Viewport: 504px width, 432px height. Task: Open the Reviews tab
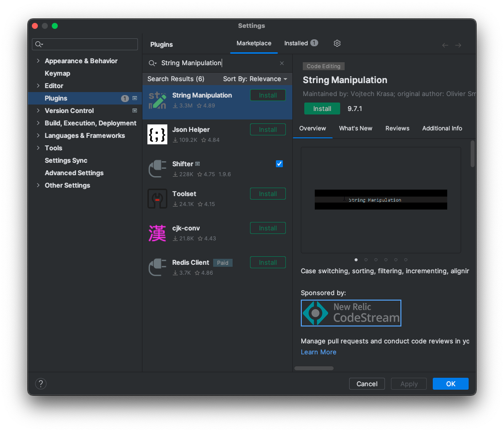pos(397,128)
